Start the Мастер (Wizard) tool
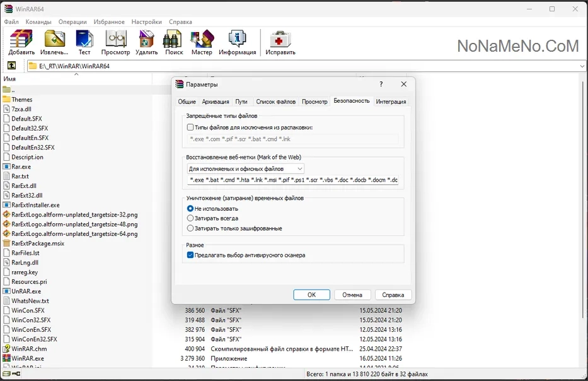This screenshot has width=588, height=381. click(202, 42)
